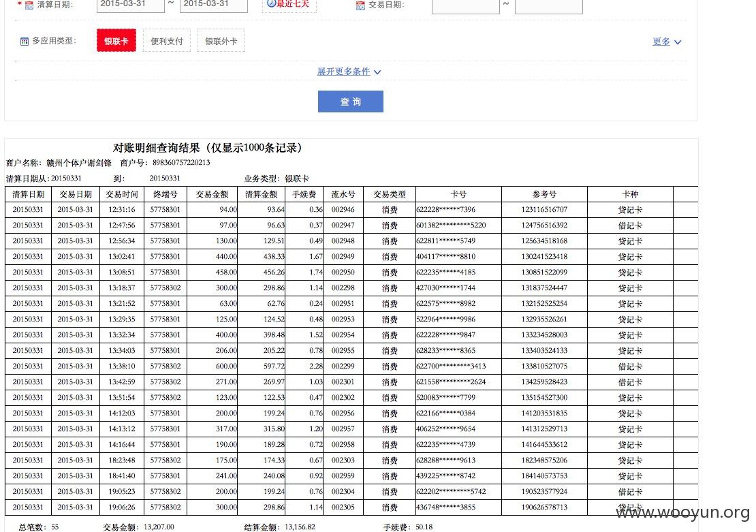The height and width of the screenshot is (532, 756).
Task: Click the 交易金额 column header
Action: click(x=212, y=194)
